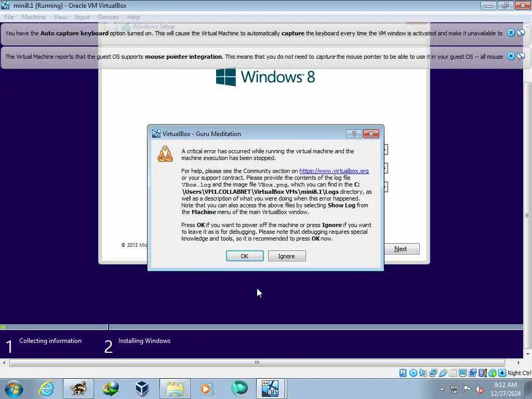Screen dimensions: 532x399
Task: Open the Help menu
Action: [134, 17]
